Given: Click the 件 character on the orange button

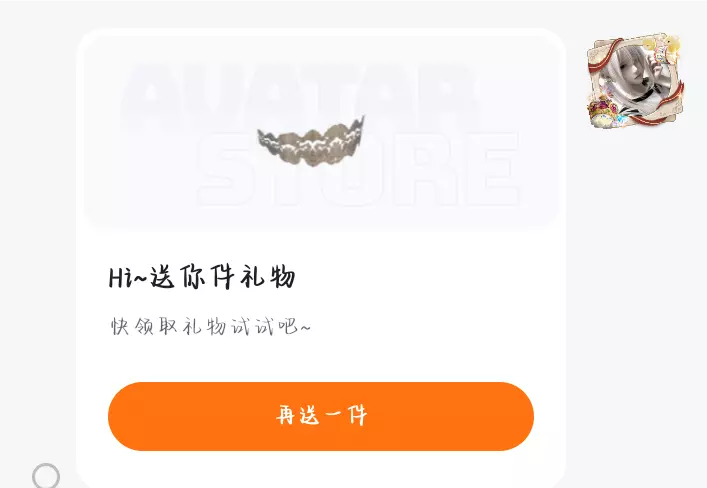Looking at the screenshot, I should (357, 415).
